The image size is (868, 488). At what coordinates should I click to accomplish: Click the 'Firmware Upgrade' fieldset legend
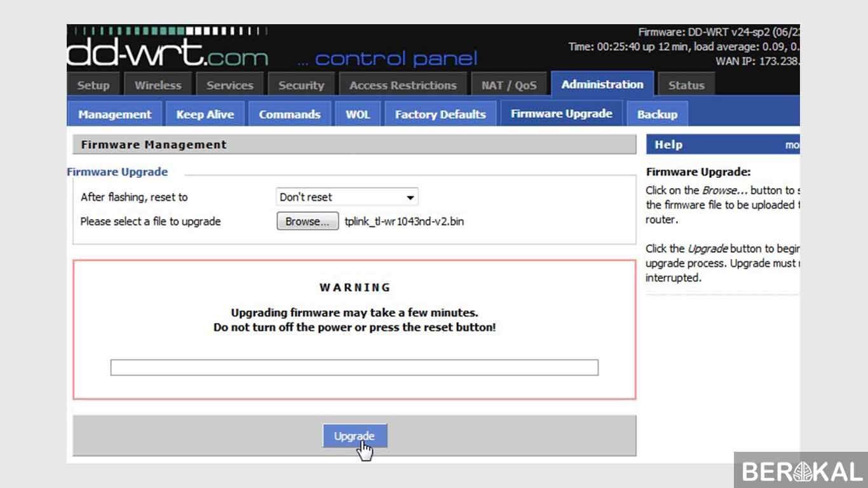coord(118,172)
